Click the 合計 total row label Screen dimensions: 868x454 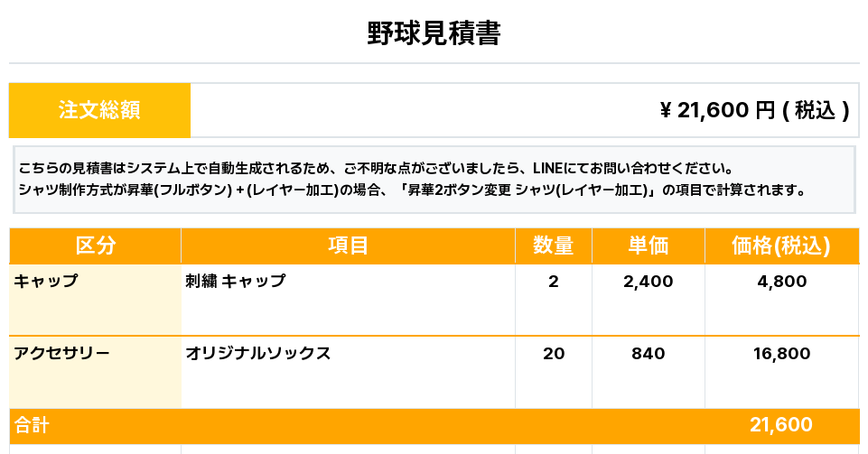33,425
